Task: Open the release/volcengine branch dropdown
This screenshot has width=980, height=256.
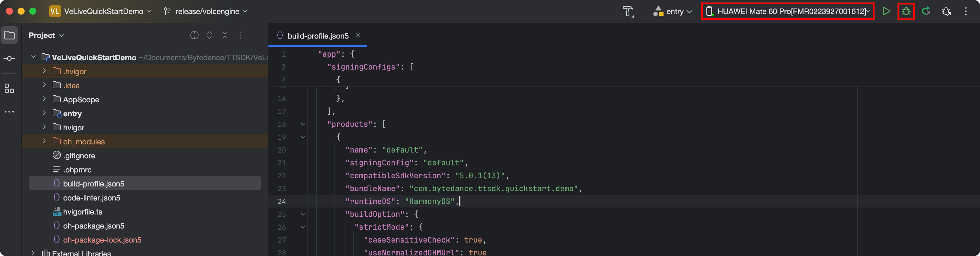Action: point(206,11)
